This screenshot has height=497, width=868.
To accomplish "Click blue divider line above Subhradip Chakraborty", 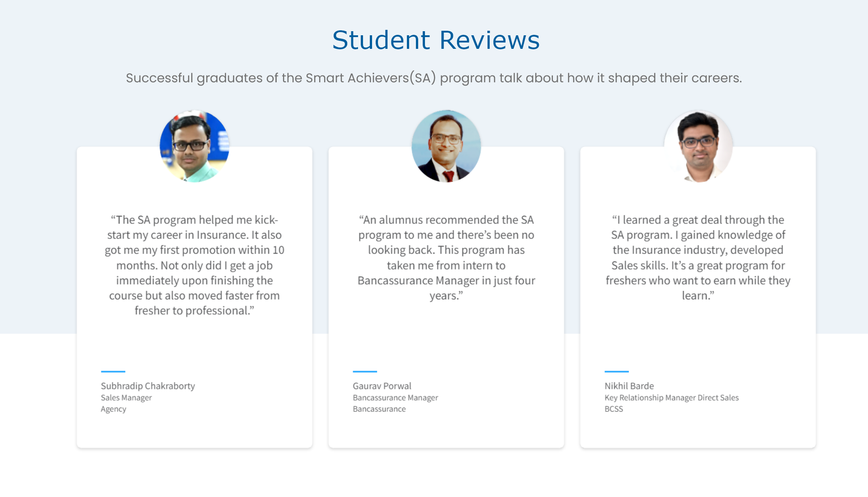I will click(113, 371).
